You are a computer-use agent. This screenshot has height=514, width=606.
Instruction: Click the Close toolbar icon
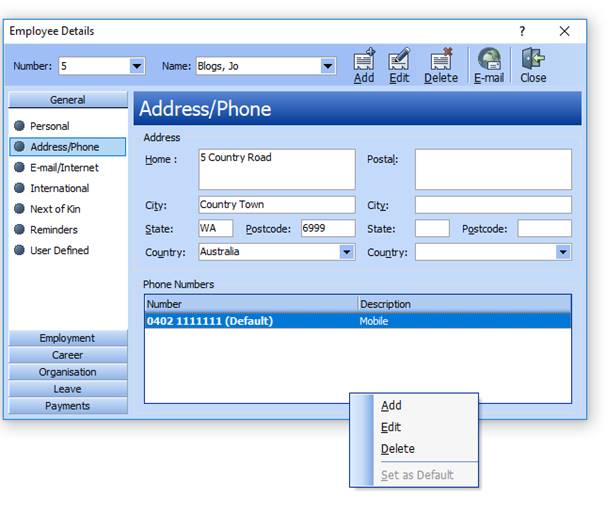[x=533, y=66]
